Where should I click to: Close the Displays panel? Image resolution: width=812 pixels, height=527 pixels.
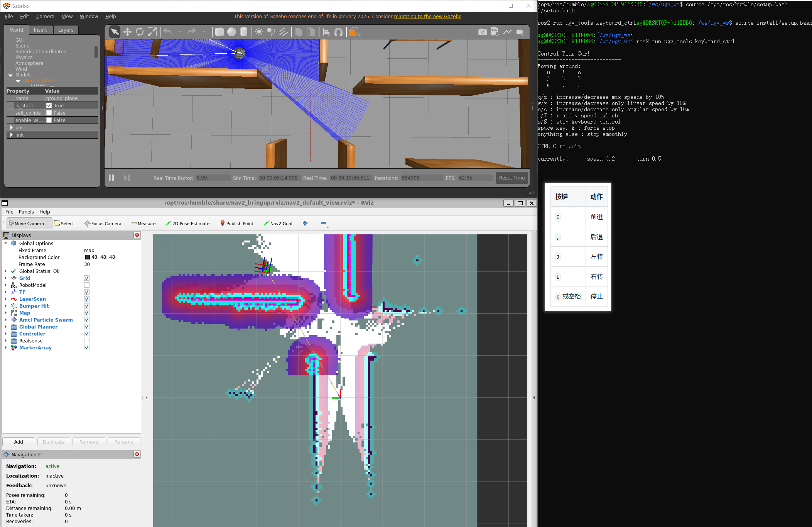[137, 235]
